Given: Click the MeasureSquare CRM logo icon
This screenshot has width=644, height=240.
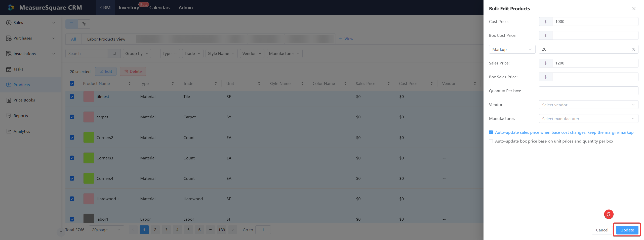Looking at the screenshot, I should (11, 8).
